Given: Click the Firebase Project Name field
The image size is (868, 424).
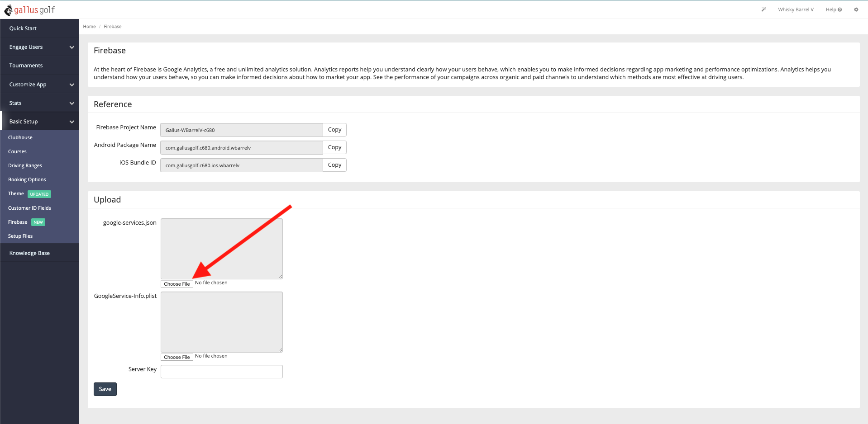Looking at the screenshot, I should click(x=242, y=130).
